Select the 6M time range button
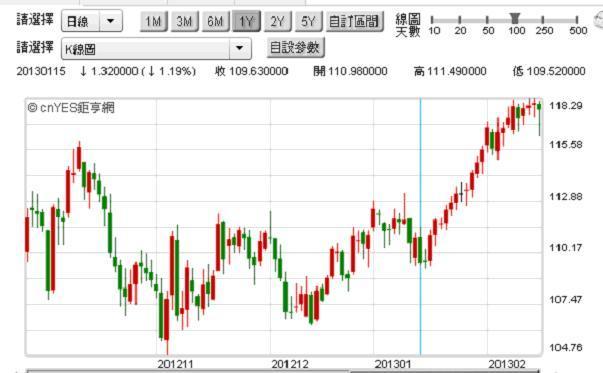This screenshot has height=373, width=603. click(215, 22)
